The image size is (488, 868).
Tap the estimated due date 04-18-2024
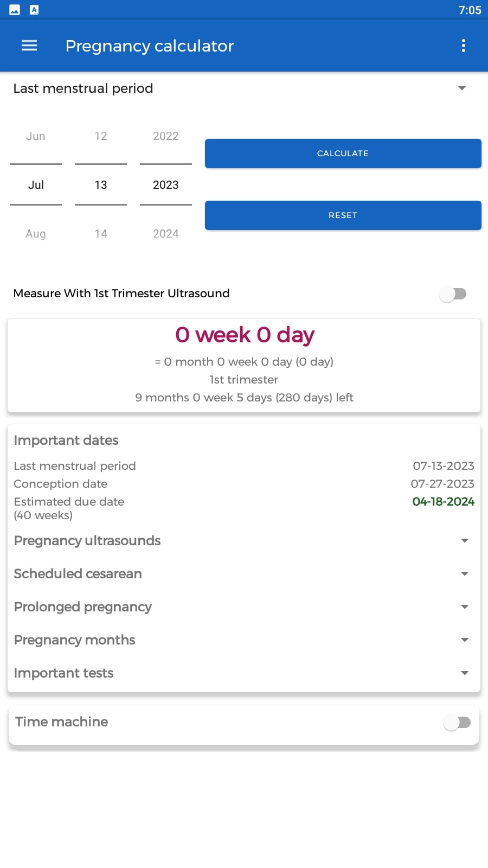click(x=444, y=502)
